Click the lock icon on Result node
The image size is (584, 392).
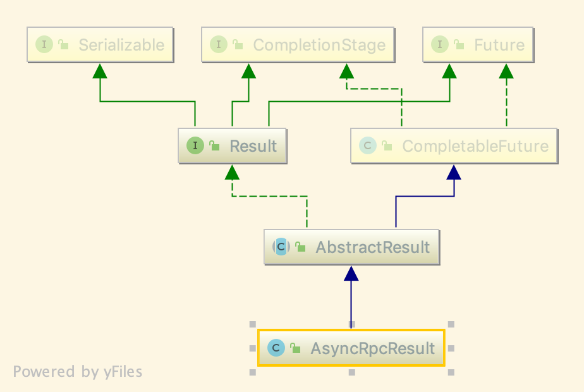[214, 146]
